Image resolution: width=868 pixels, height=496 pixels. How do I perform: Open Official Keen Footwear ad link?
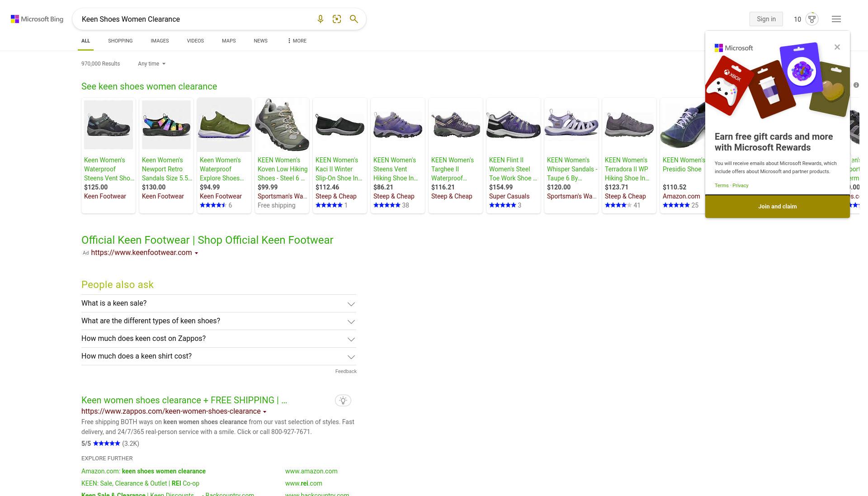pyautogui.click(x=207, y=240)
